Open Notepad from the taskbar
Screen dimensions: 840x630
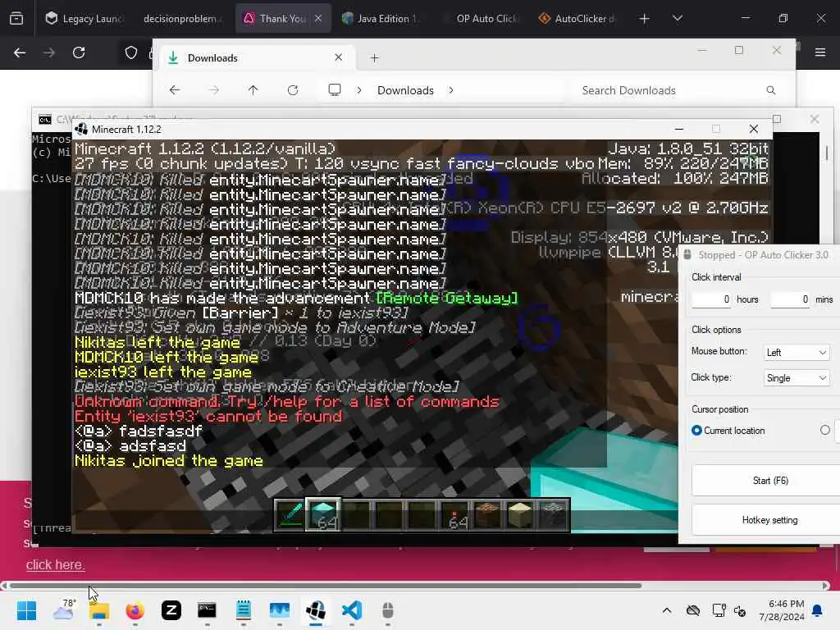tap(243, 610)
